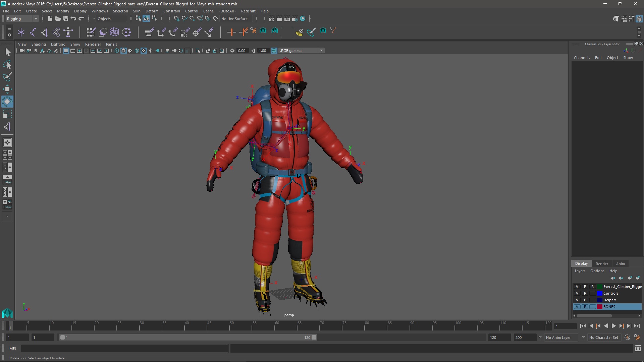Click the Render Settings icon
The width and height of the screenshot is (644, 362).
tap(295, 19)
